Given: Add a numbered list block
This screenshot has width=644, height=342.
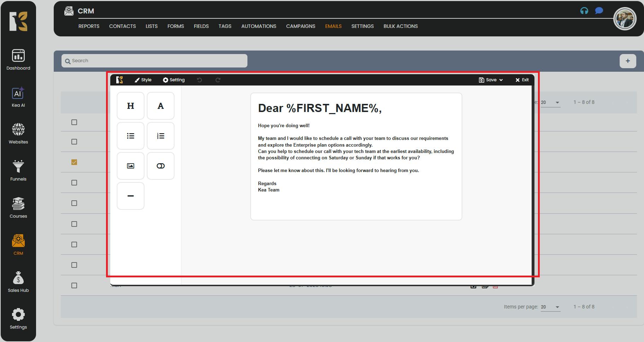Looking at the screenshot, I should click(160, 136).
